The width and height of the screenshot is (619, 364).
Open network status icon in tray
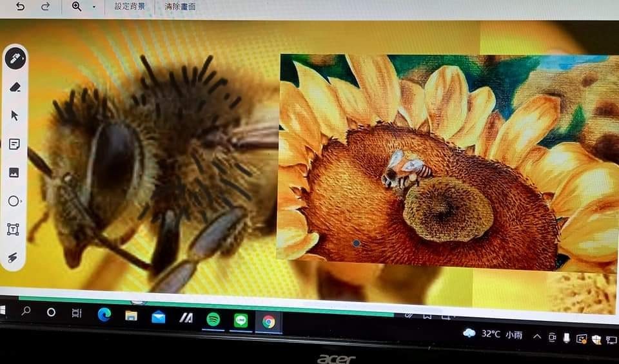(611, 340)
